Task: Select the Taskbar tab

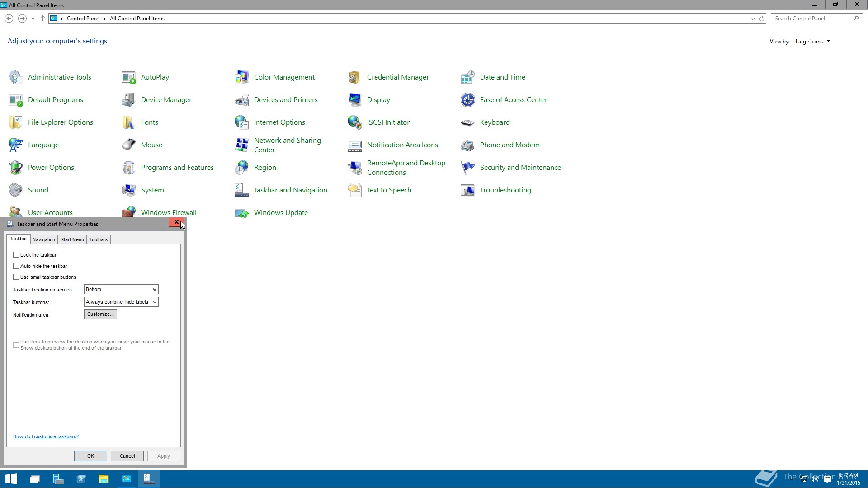Action: pyautogui.click(x=19, y=239)
